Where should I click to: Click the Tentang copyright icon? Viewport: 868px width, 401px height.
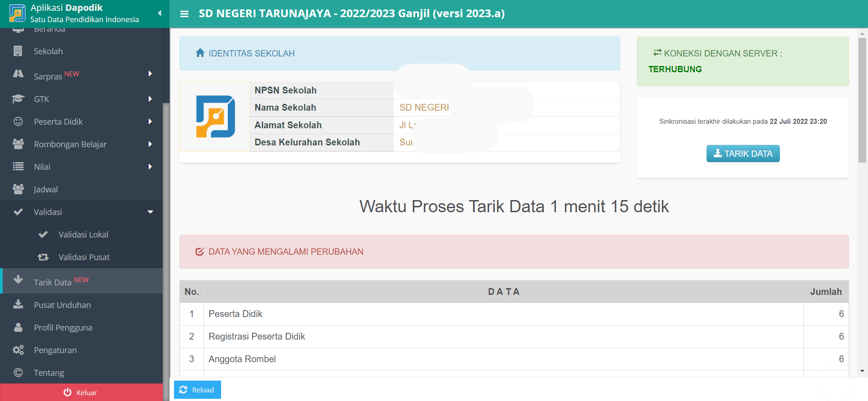[x=18, y=373]
